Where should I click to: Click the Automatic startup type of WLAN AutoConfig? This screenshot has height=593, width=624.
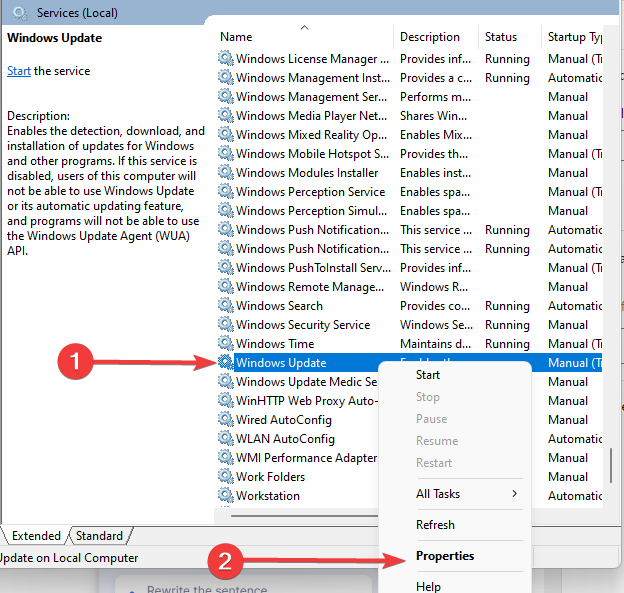coord(575,439)
